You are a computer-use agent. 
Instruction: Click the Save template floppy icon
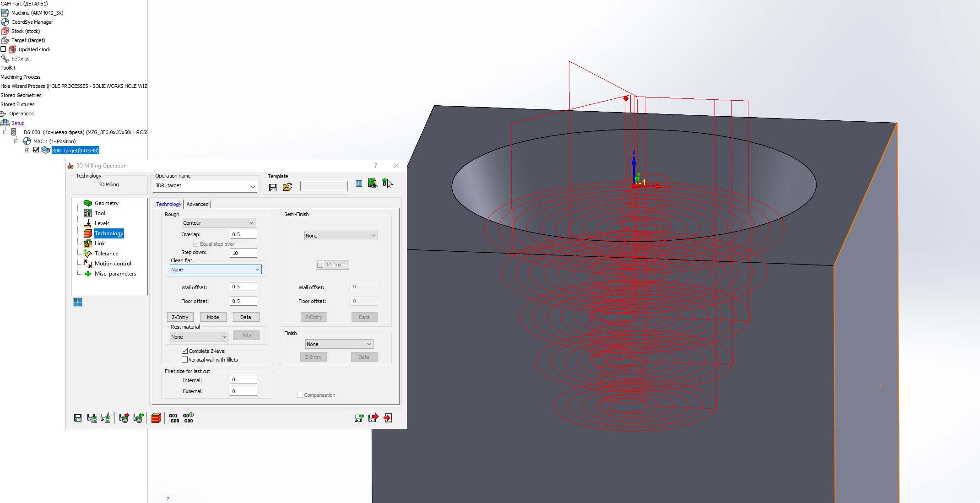[x=273, y=187]
